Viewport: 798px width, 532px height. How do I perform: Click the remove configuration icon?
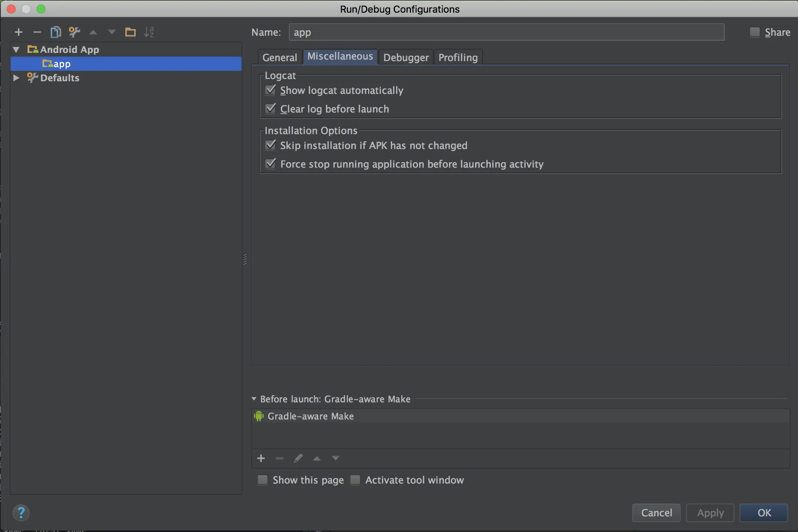(37, 31)
